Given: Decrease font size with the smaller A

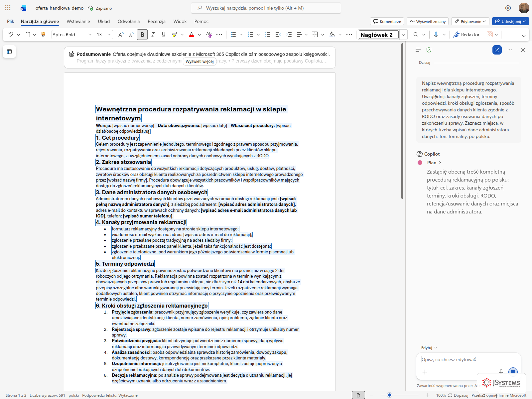Looking at the screenshot, I should 132,35.
